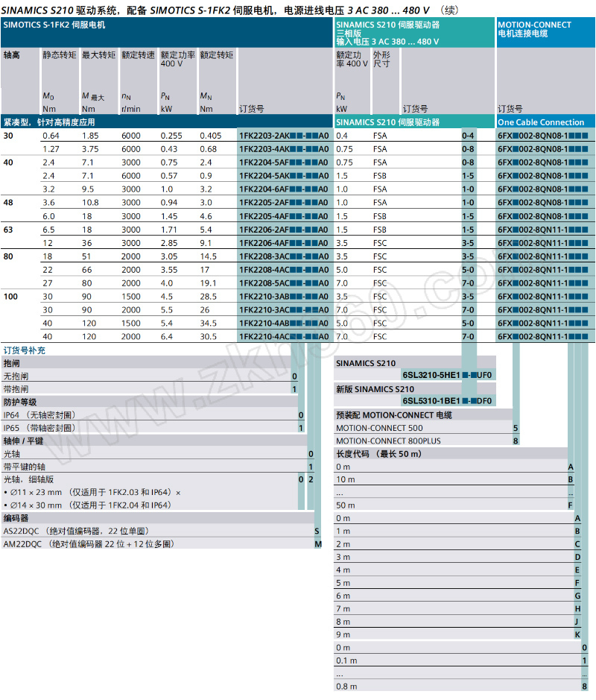596x700 pixels.
Task: Select the 紧凑型，针对高精度应用 category bar
Action: (49, 122)
